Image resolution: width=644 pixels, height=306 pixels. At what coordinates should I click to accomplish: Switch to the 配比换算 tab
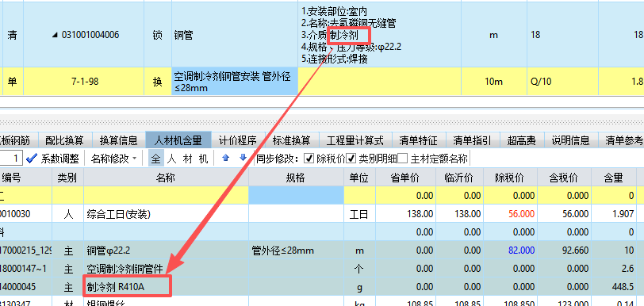[64, 141]
